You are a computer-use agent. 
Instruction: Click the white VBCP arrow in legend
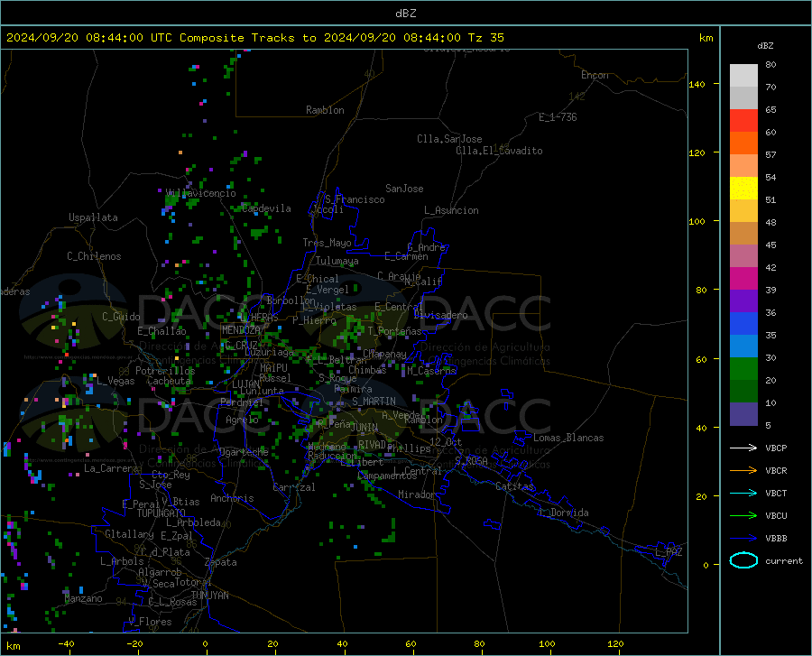(x=743, y=448)
